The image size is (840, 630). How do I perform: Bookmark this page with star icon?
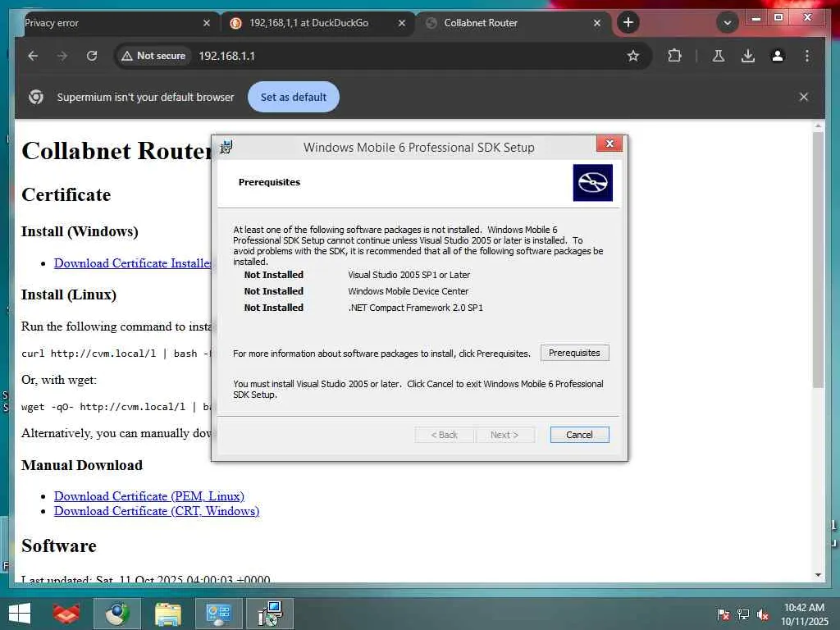(x=633, y=56)
